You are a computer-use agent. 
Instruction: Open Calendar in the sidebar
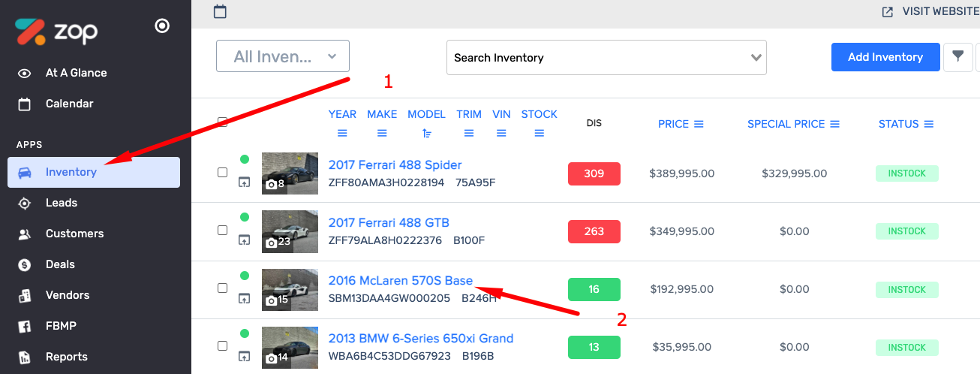click(x=69, y=104)
